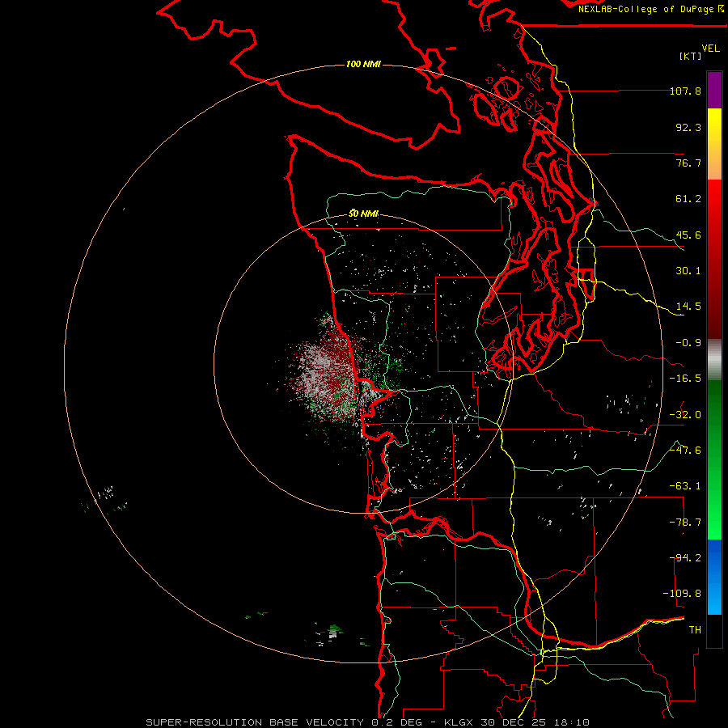Click the VEL legend title

tap(710, 49)
